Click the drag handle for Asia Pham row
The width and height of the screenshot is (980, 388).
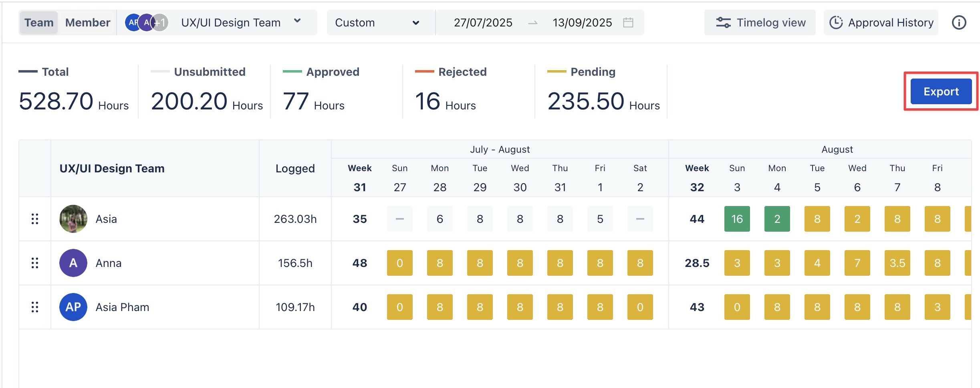(35, 307)
